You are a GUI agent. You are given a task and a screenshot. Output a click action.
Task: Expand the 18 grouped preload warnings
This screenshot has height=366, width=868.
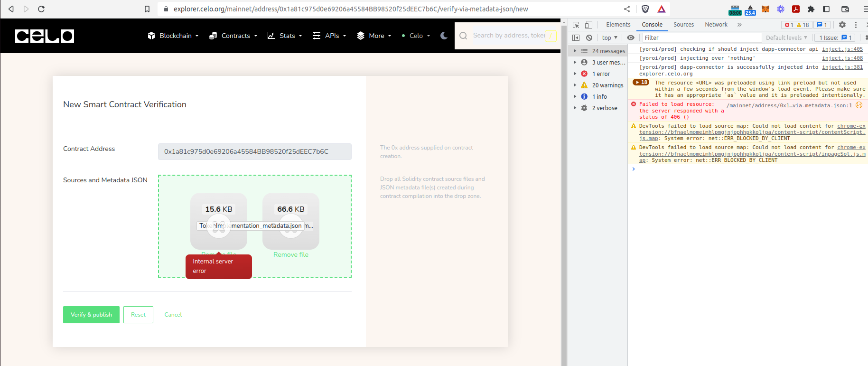[x=641, y=83]
